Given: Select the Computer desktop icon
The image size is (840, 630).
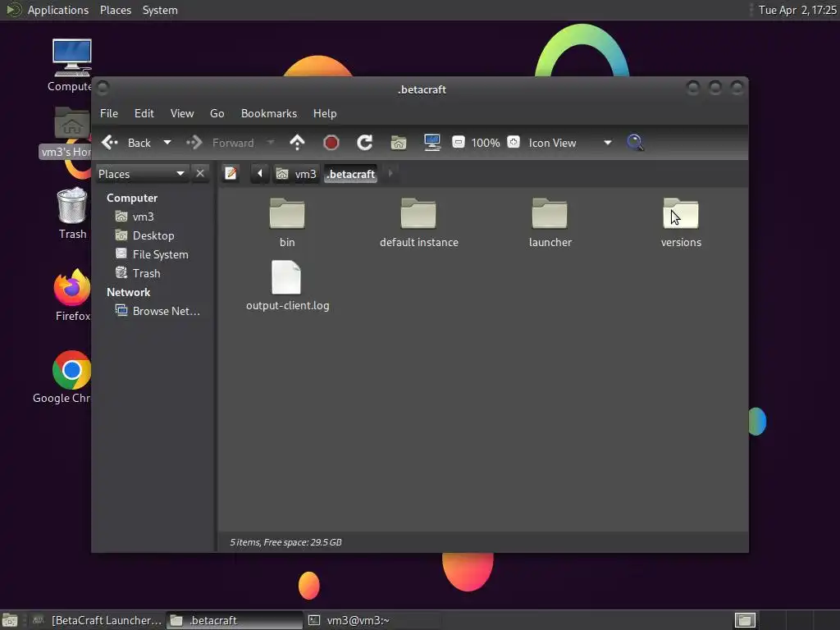Looking at the screenshot, I should click(x=71, y=66).
